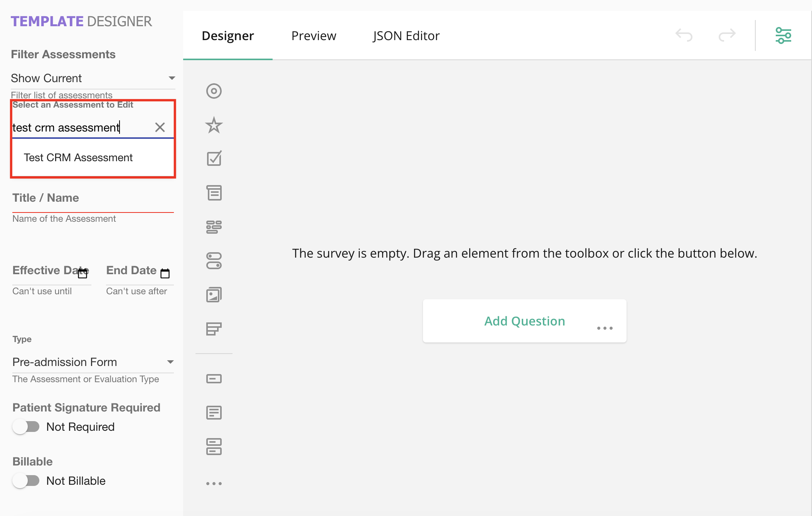Viewport: 812px width, 516px height.
Task: Click the Undo arrow icon
Action: tap(684, 35)
